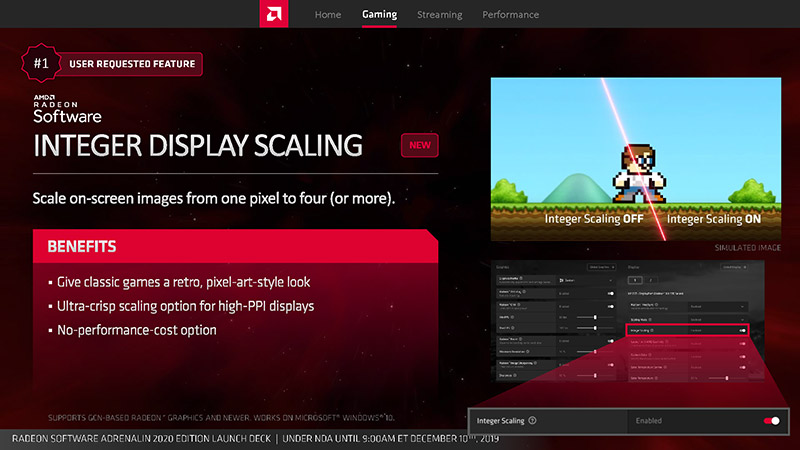Click 'Ultra-crisp scaling option for high-PPI displays'
Screen dimensions: 800x450
point(185,306)
